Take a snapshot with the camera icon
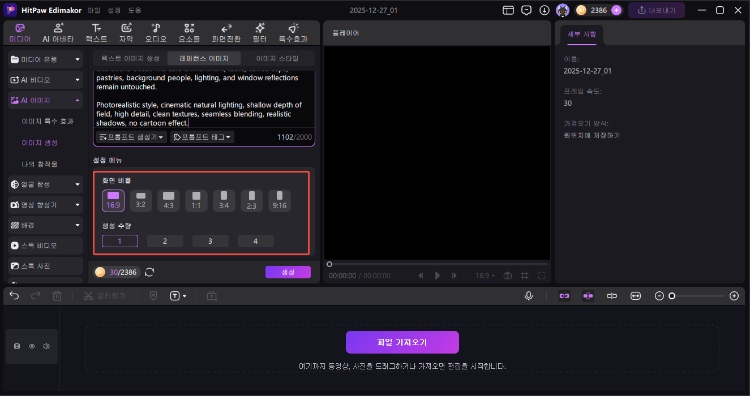The width and height of the screenshot is (750, 396). 507,275
